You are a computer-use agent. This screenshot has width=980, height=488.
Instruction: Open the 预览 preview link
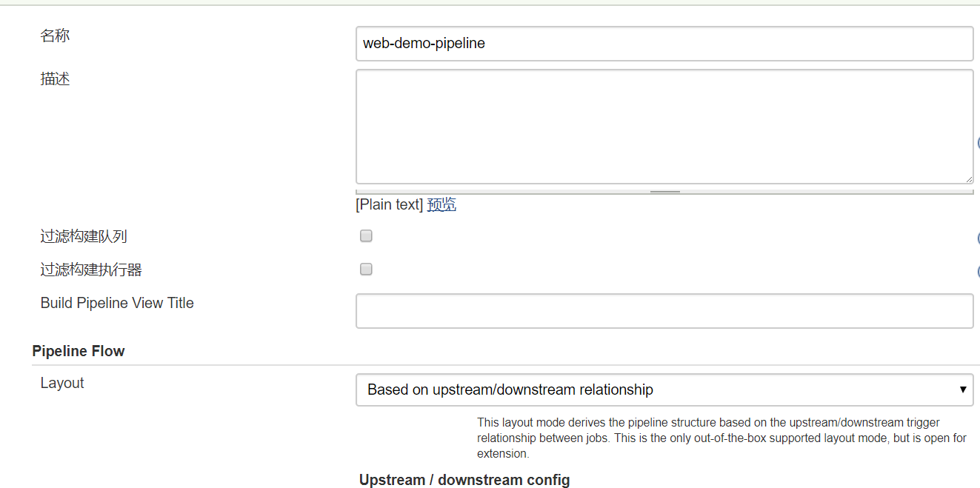(x=441, y=204)
